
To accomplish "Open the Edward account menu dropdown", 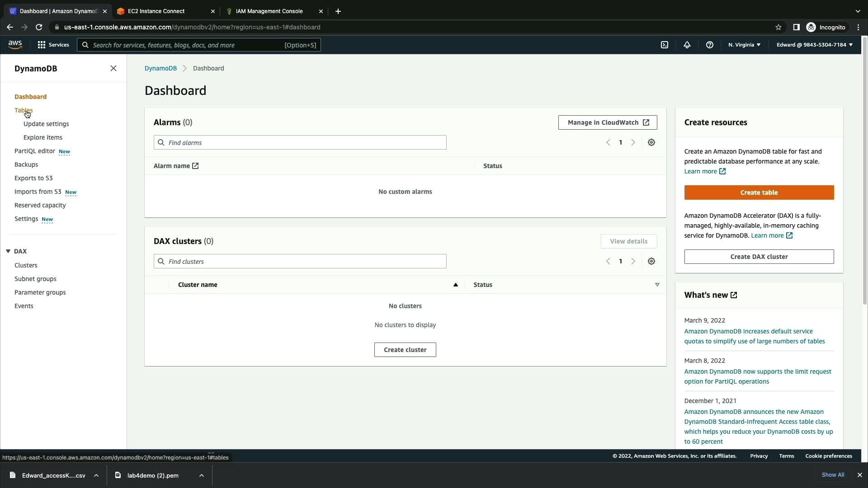I will (814, 45).
